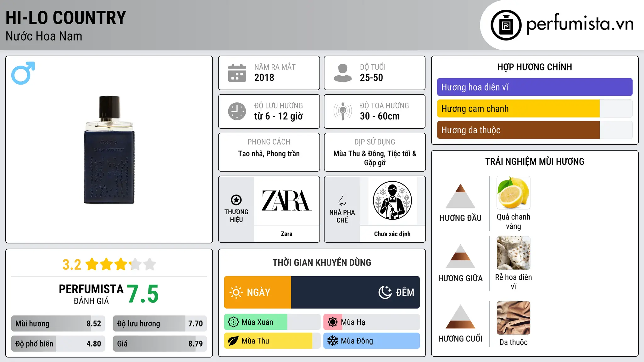Click the clock icon beside Độ lưu hương
644x362 pixels.
(237, 111)
